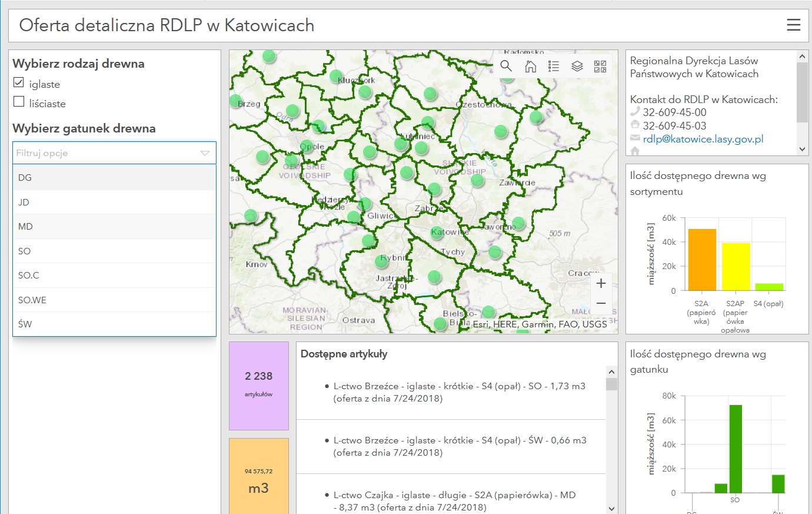
Task: Open the map legend list
Action: point(554,66)
